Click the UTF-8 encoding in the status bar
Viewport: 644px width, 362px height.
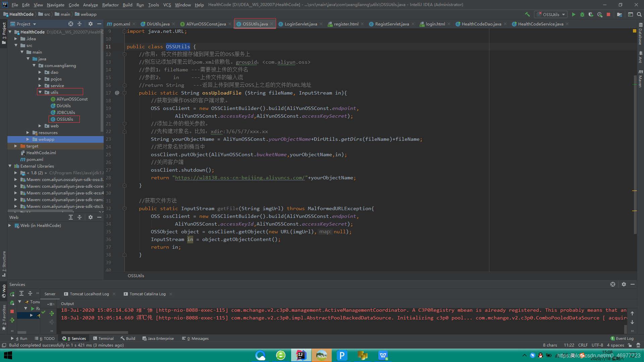[597, 345]
